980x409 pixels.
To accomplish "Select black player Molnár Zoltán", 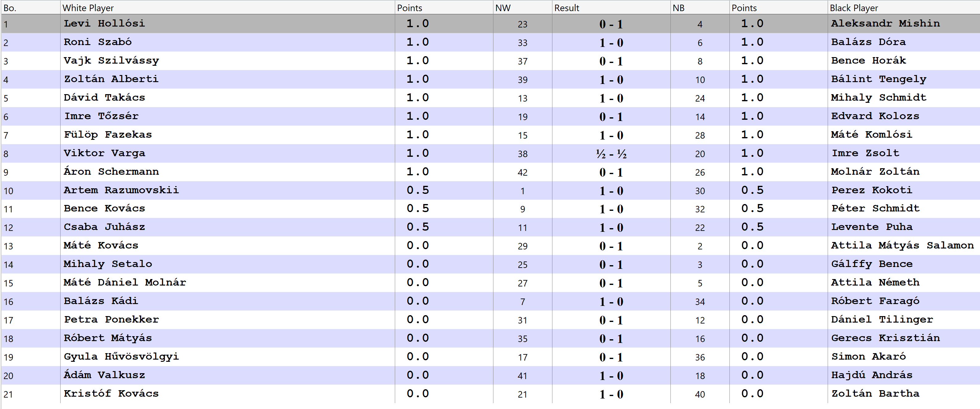I will point(875,172).
